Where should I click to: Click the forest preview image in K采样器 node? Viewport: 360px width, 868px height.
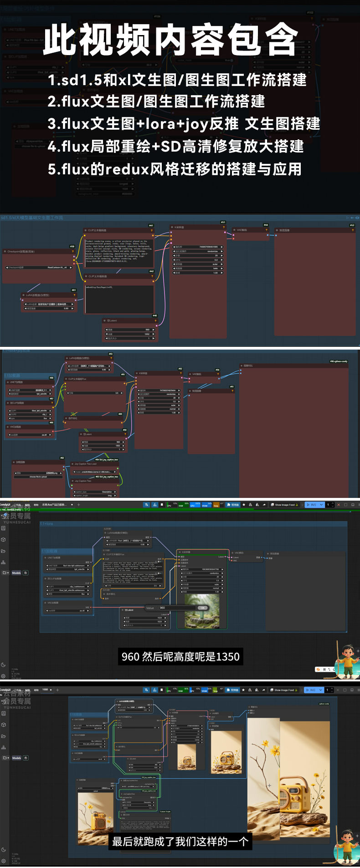(x=202, y=611)
